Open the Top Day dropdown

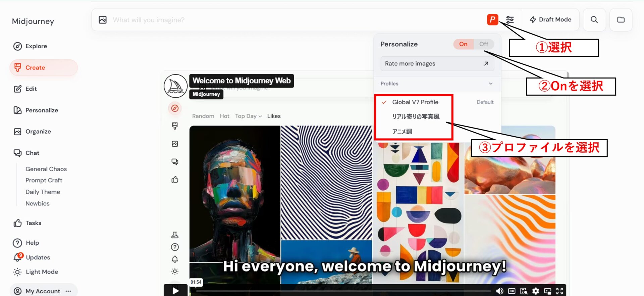(x=249, y=116)
